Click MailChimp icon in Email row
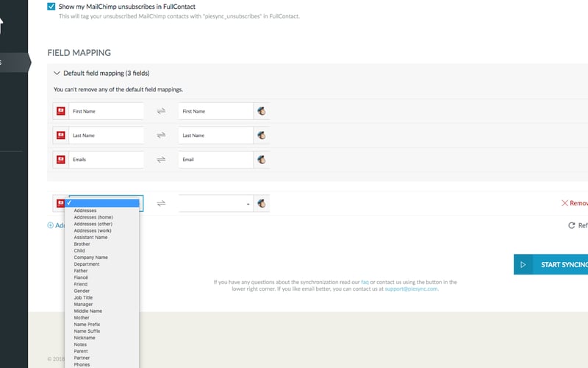Image resolution: width=588 pixels, height=368 pixels. pos(262,160)
